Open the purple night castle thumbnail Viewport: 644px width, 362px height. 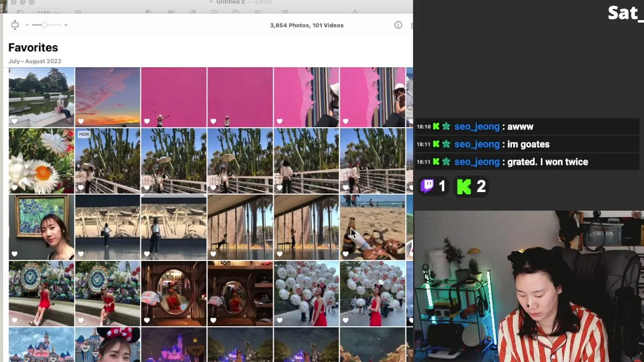[x=174, y=345]
